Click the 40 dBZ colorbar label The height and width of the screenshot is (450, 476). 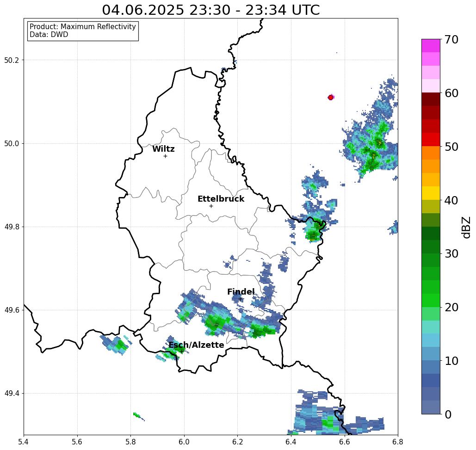(451, 200)
